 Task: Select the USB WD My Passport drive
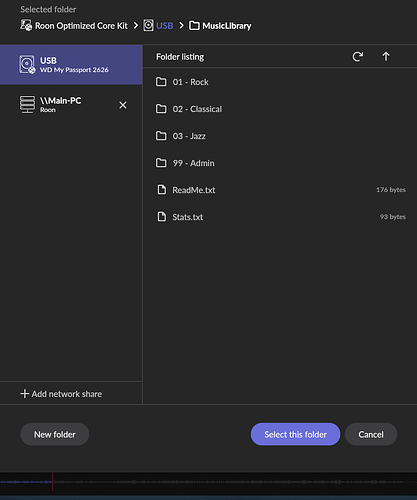coord(71,65)
